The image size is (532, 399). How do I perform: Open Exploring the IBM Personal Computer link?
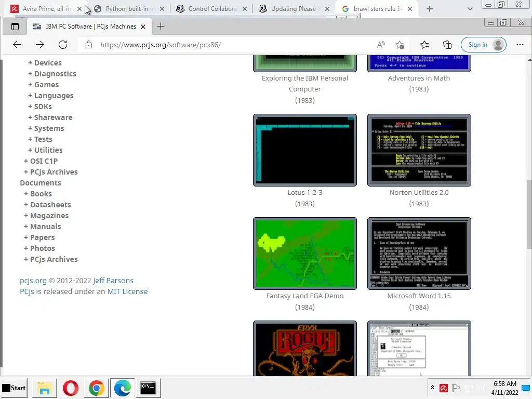coord(304,84)
